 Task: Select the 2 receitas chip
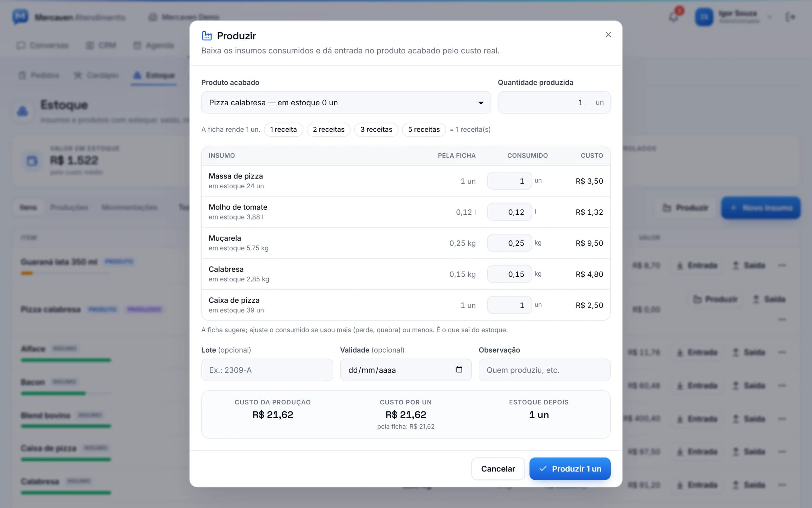[329, 129]
